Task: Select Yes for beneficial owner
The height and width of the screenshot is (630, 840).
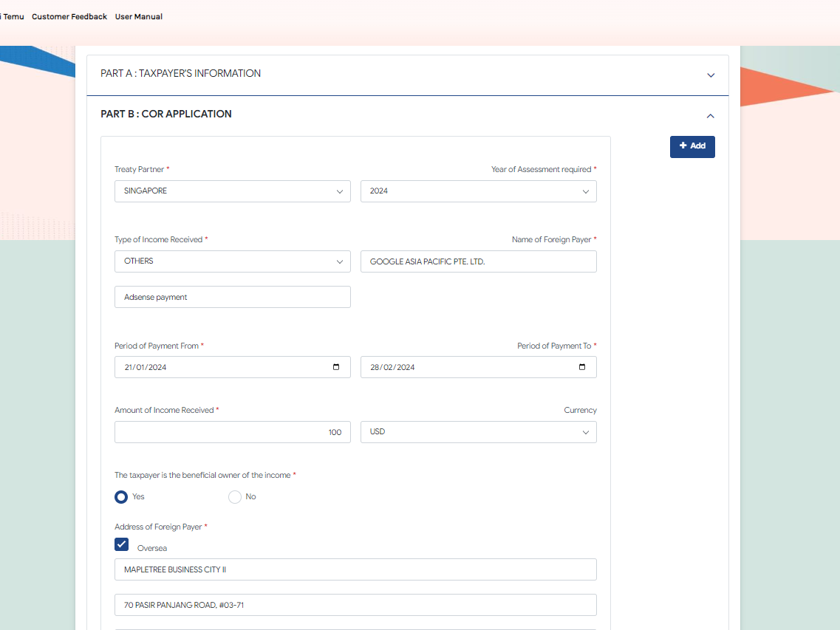Action: pyautogui.click(x=121, y=497)
